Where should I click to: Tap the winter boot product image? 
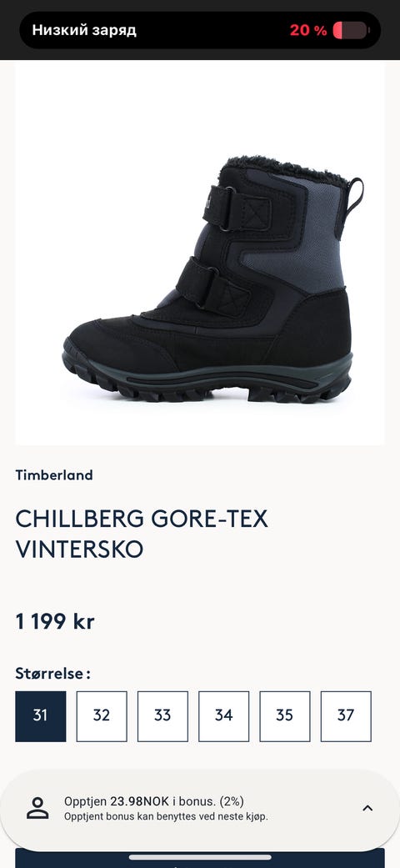[x=200, y=253]
